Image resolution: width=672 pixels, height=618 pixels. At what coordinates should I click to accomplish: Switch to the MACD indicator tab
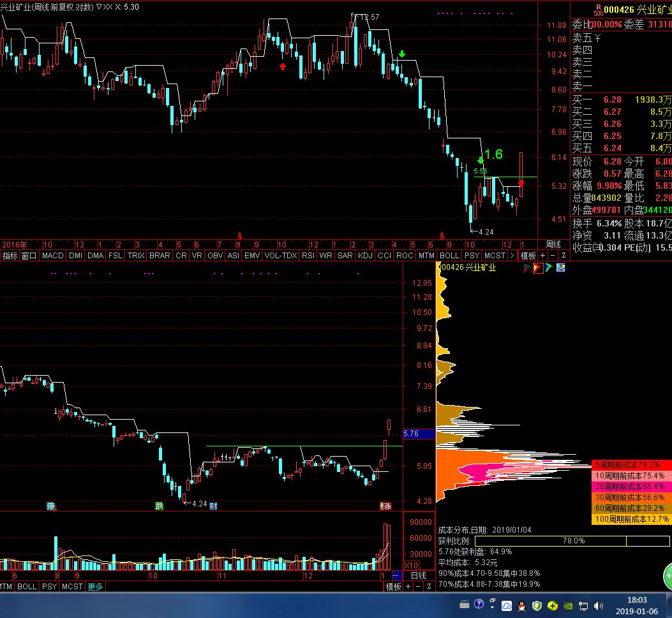[x=53, y=255]
